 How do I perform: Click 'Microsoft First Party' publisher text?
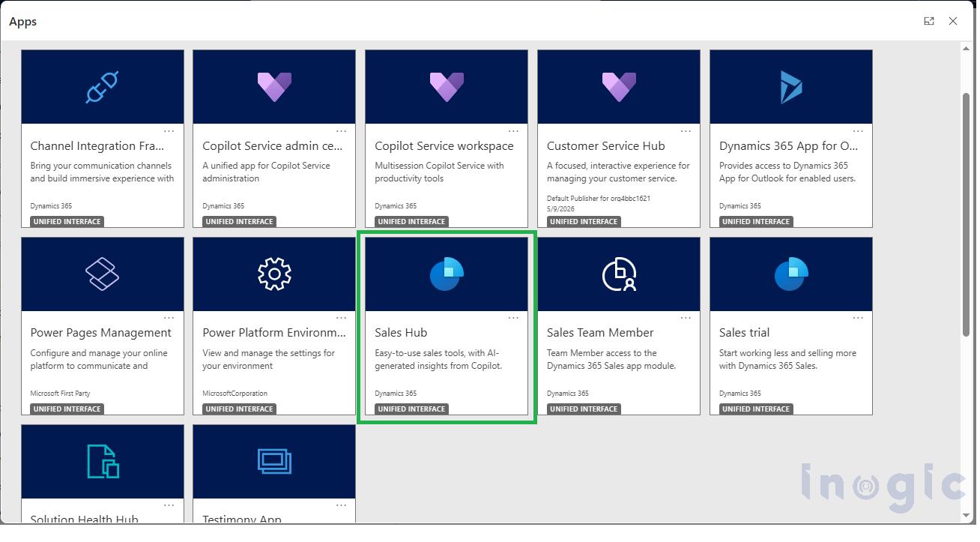click(x=60, y=394)
